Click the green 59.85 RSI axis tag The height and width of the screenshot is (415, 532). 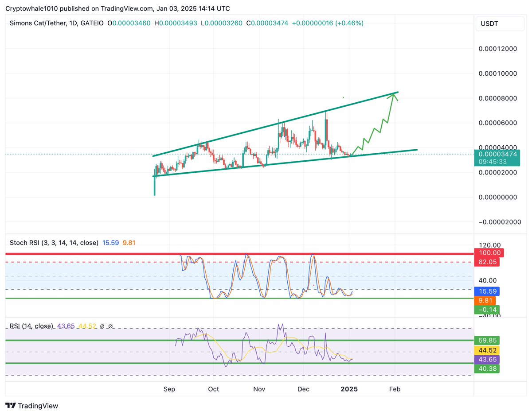(487, 341)
